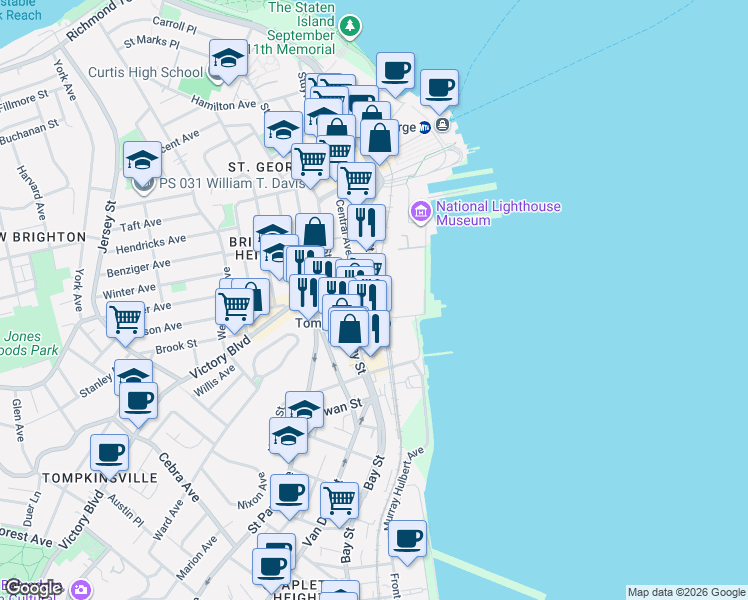Click the New Brighton neighborhood label
The width and height of the screenshot is (748, 600).
(x=43, y=237)
